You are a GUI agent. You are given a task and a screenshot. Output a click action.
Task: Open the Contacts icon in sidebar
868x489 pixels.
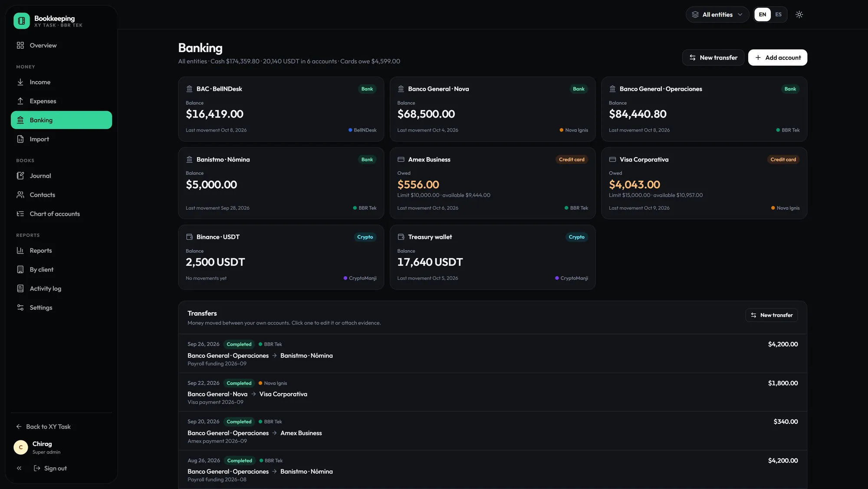coord(20,195)
